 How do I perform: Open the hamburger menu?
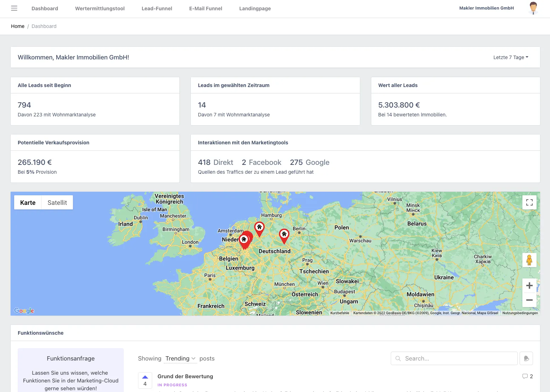click(x=14, y=8)
